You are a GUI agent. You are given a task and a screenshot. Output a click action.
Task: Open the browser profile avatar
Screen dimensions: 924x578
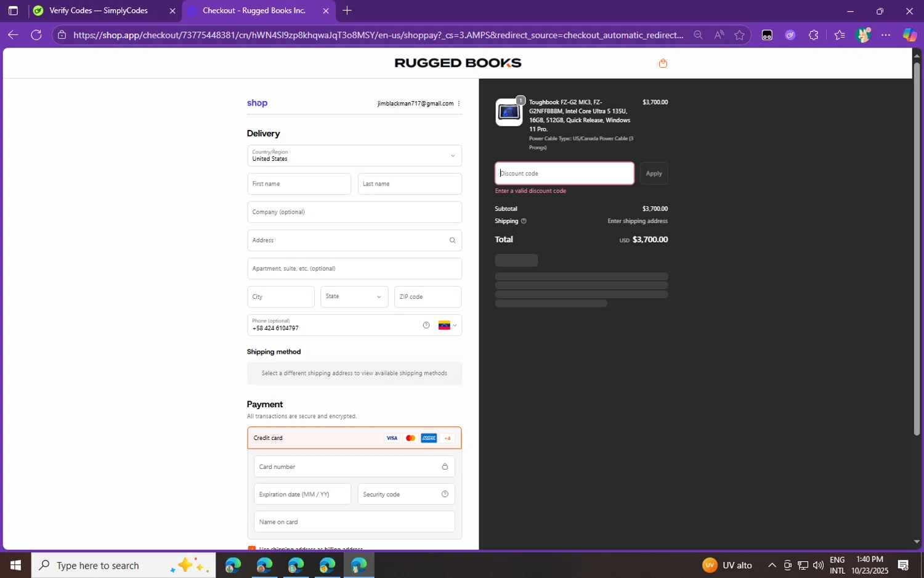(x=863, y=35)
